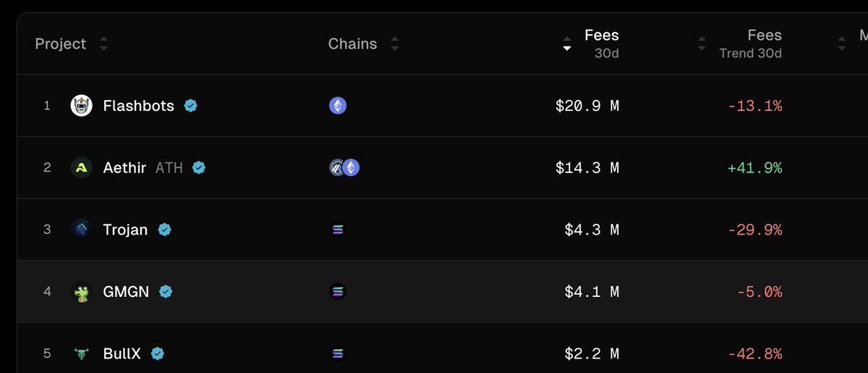868x373 pixels.
Task: Click the verified badge next to Flashbots
Action: pyautogui.click(x=190, y=106)
